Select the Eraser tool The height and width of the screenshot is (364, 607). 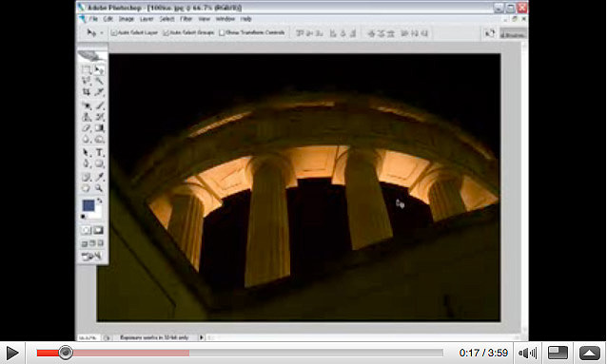point(86,128)
